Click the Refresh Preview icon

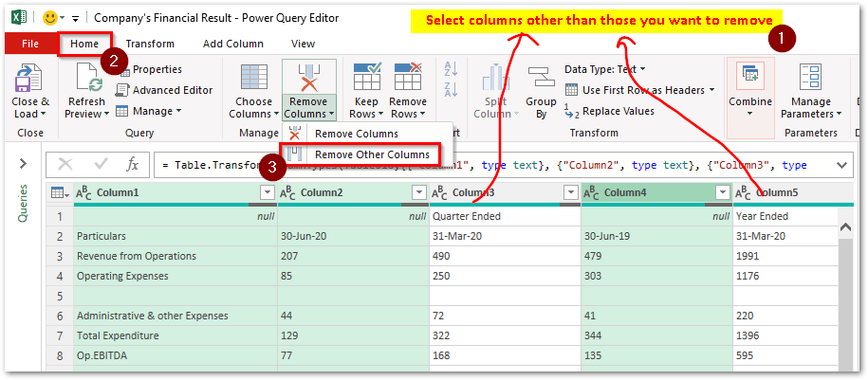point(89,78)
